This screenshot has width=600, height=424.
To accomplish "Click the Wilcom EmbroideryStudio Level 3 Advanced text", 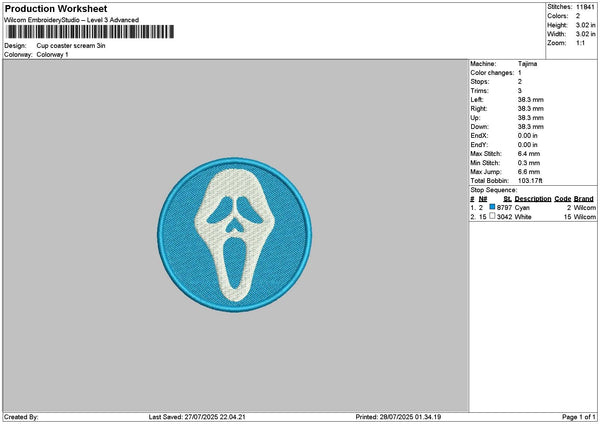I will tap(72, 20).
